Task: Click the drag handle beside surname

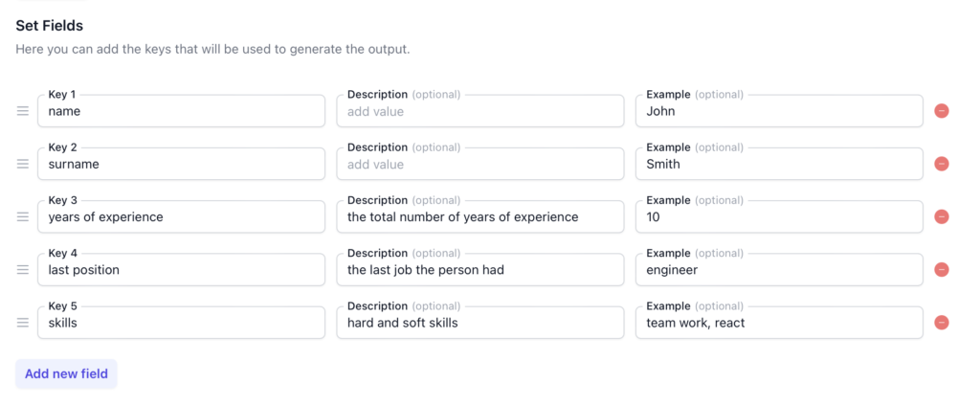Action: point(23,164)
